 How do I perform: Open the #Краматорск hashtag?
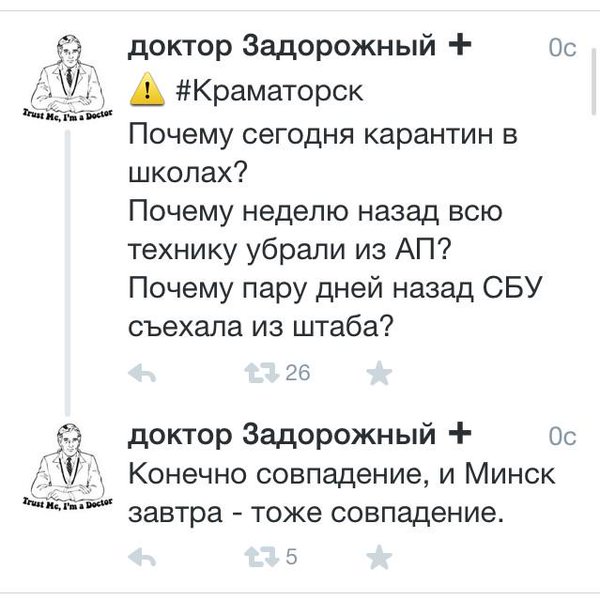tap(269, 92)
